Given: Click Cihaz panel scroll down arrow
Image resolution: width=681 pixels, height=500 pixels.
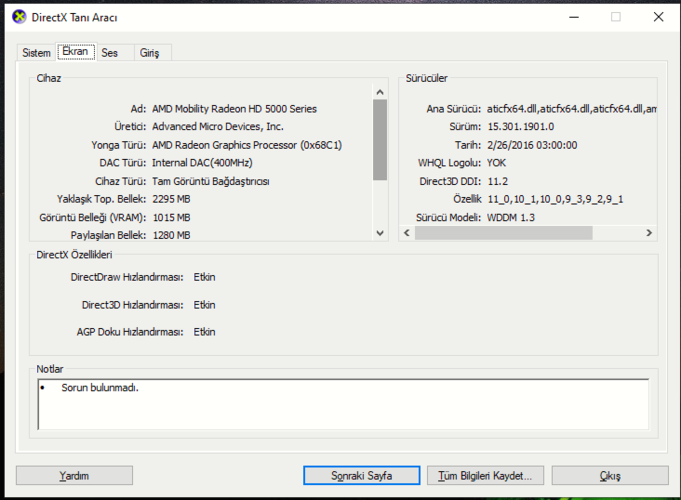Looking at the screenshot, I should tap(380, 233).
